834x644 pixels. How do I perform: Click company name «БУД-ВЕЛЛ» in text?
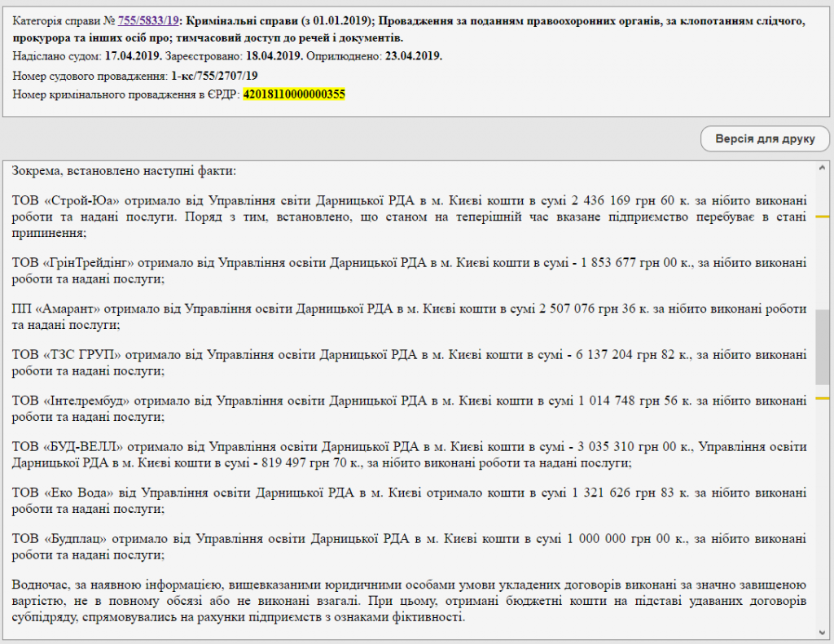(82, 447)
